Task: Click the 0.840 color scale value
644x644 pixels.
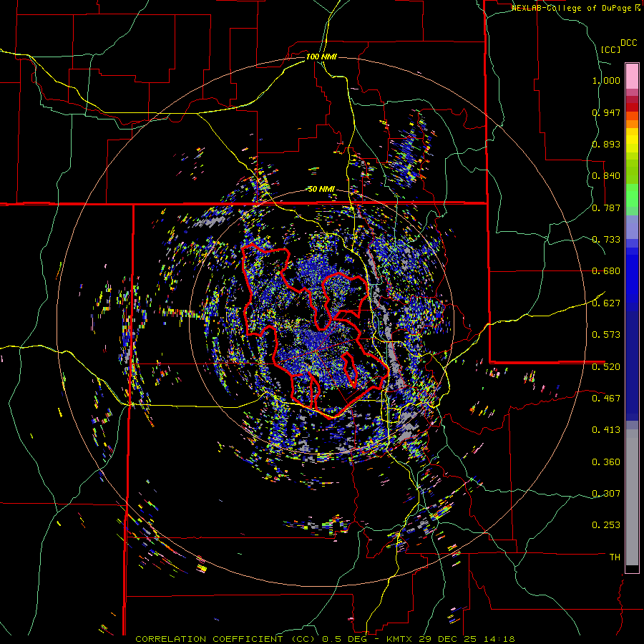Action: click(x=606, y=176)
